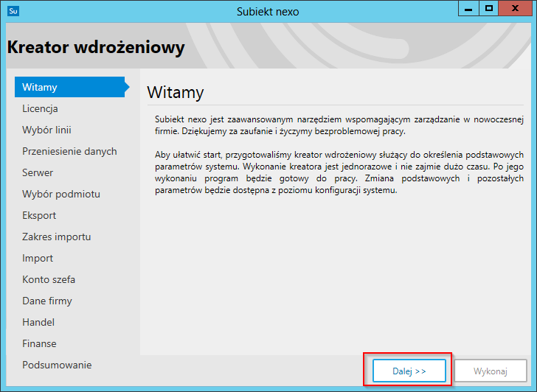Open the Finanse step

coord(39,343)
